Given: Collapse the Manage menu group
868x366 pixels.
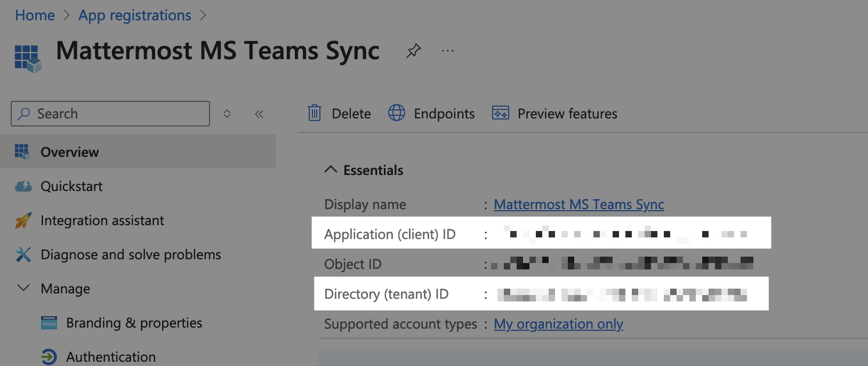Looking at the screenshot, I should tap(23, 288).
